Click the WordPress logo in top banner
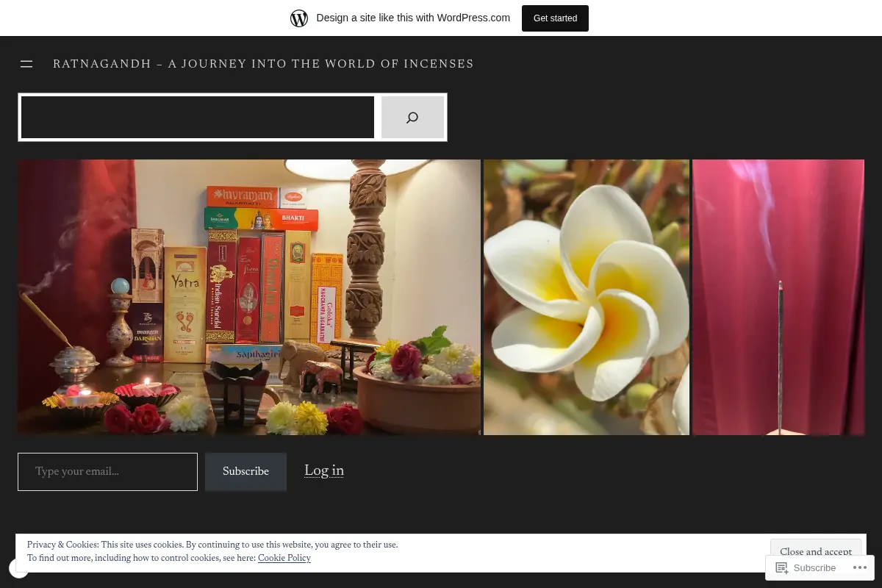The width and height of the screenshot is (882, 588). point(299,18)
